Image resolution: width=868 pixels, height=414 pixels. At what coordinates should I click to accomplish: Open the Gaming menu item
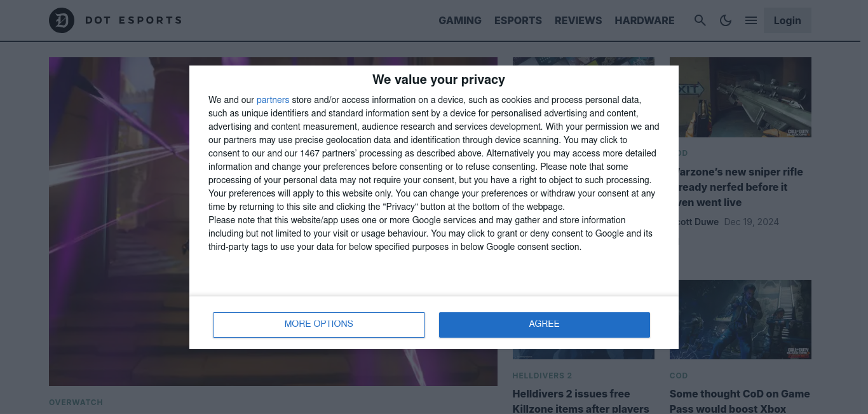(460, 20)
